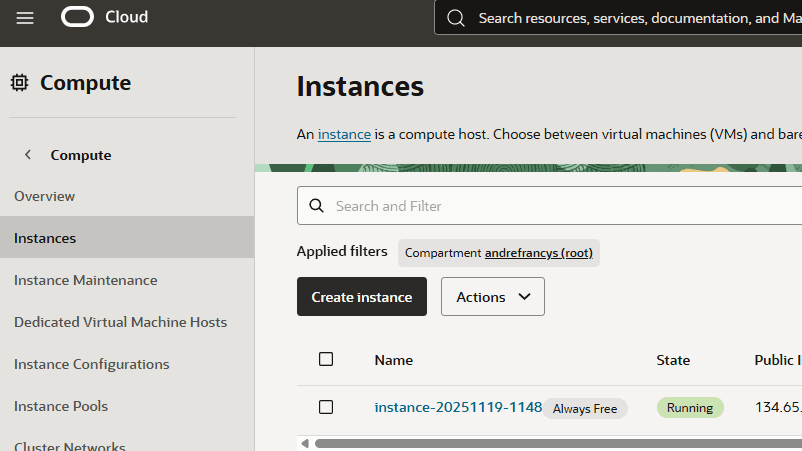Open Overview in the Compute sidebar
The image size is (802, 451).
[44, 196]
